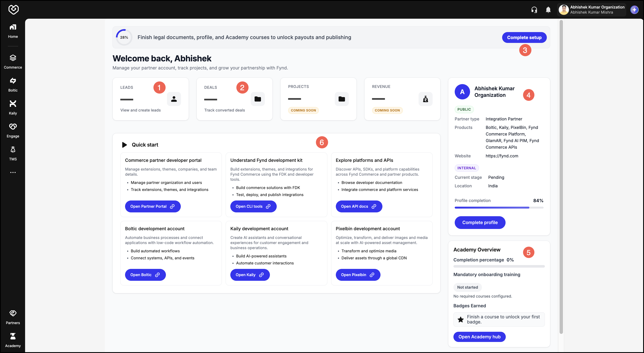This screenshot has width=644, height=353.
Task: Click the Complete profile button
Action: pos(480,222)
